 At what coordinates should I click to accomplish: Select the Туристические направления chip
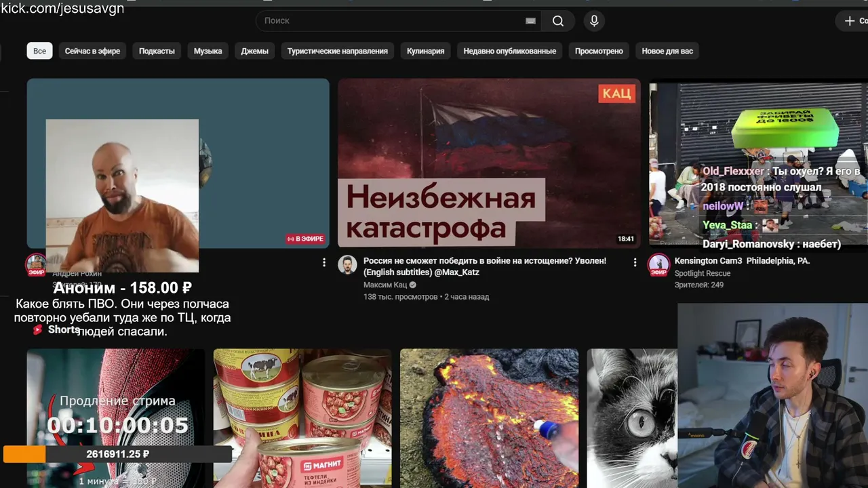coord(338,51)
